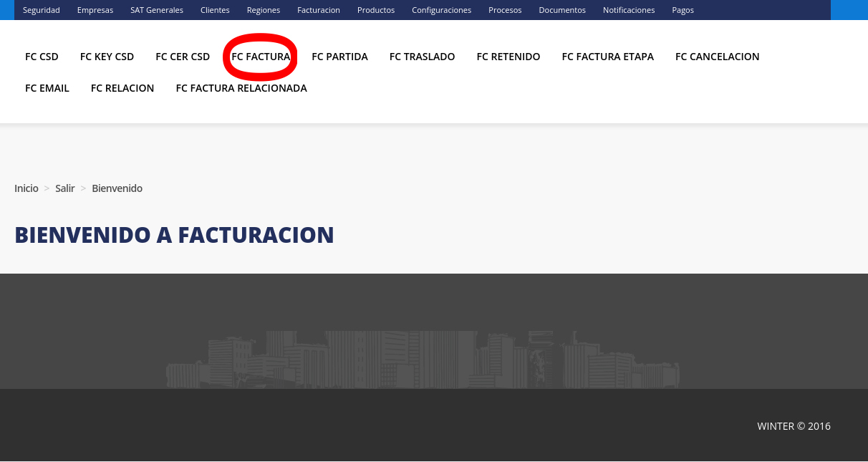
Task: Open the Empresas menu
Action: (x=95, y=10)
